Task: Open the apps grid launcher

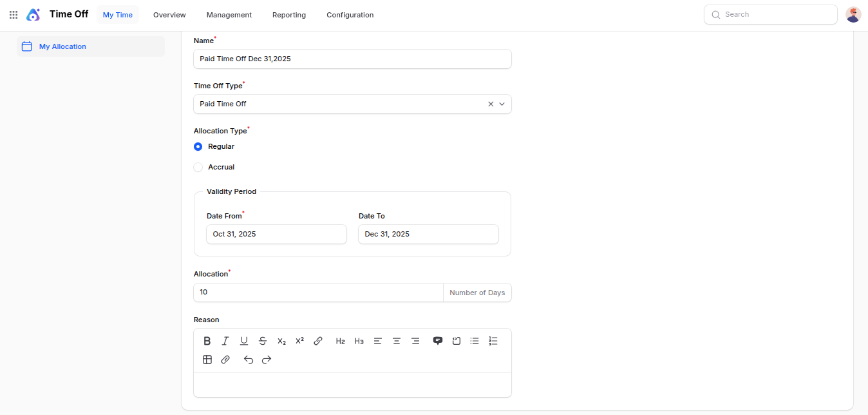Action: tap(14, 15)
